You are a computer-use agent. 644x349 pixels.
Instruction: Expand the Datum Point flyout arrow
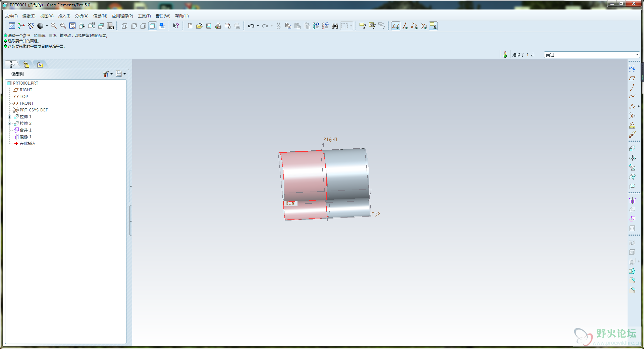point(639,106)
